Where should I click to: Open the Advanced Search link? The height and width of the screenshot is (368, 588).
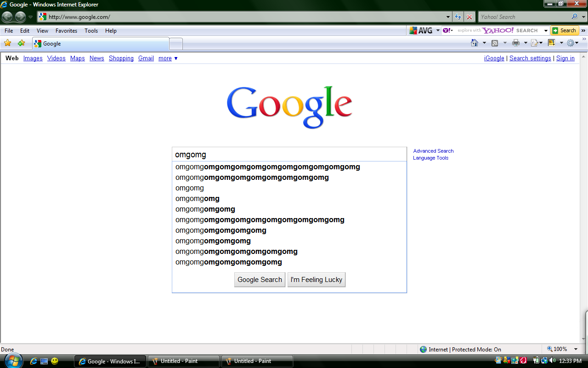click(x=433, y=151)
